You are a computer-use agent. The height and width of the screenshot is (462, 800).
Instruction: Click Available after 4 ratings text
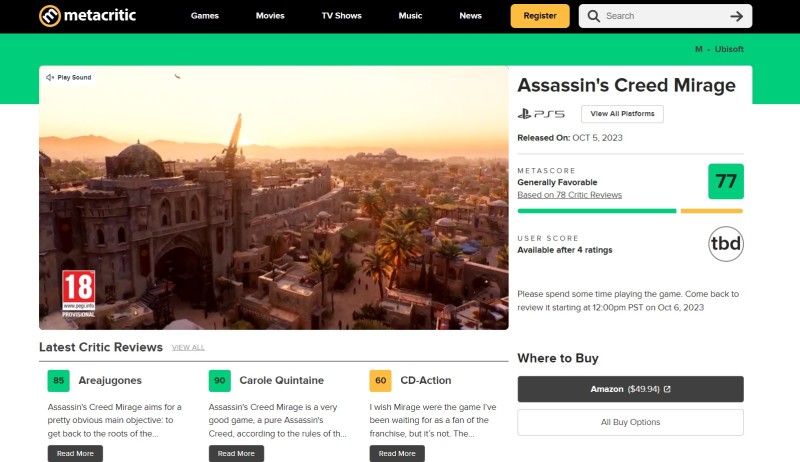click(x=565, y=250)
